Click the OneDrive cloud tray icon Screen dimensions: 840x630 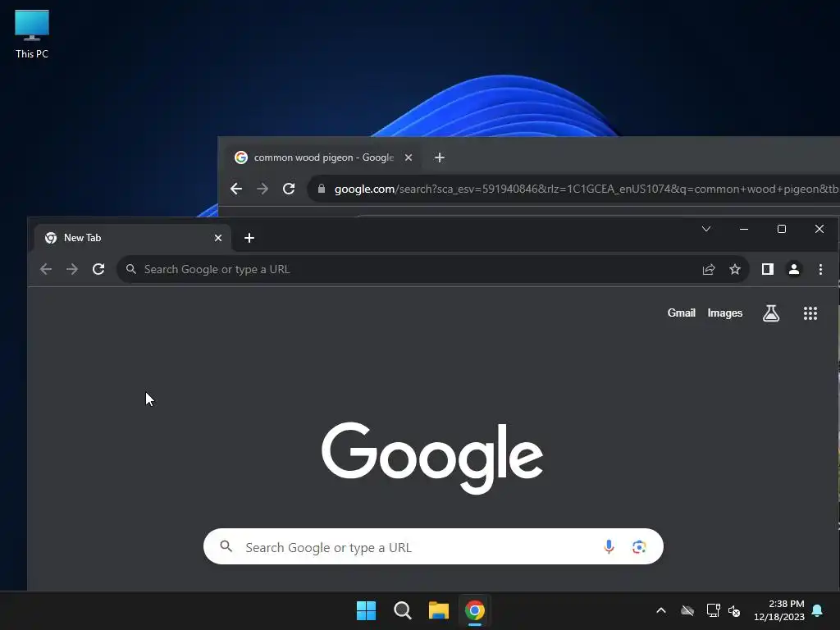687,610
